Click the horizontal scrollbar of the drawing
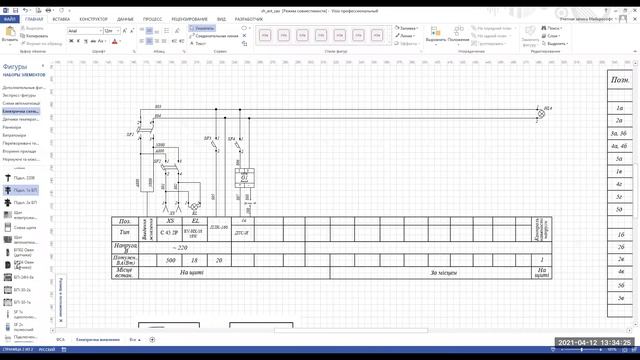This screenshot has height=360, width=640. pyautogui.click(x=342, y=330)
